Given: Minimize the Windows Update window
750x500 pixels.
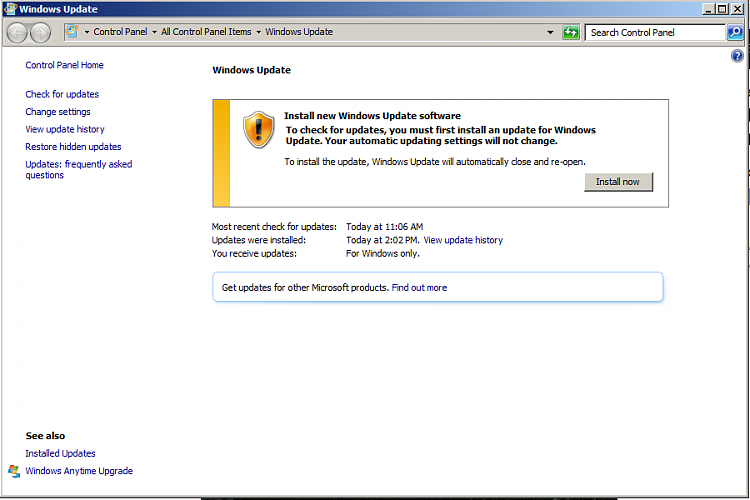Looking at the screenshot, I should coord(709,9).
